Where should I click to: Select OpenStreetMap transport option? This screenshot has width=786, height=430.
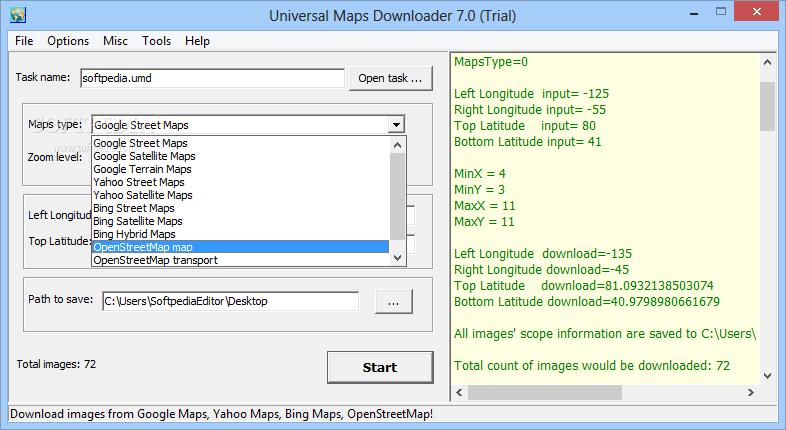(x=240, y=260)
